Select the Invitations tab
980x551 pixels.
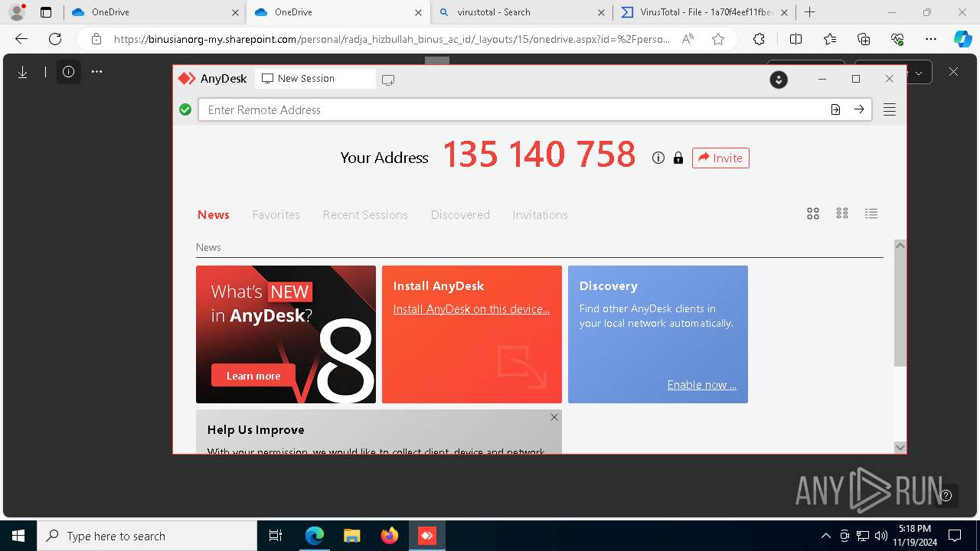click(541, 215)
